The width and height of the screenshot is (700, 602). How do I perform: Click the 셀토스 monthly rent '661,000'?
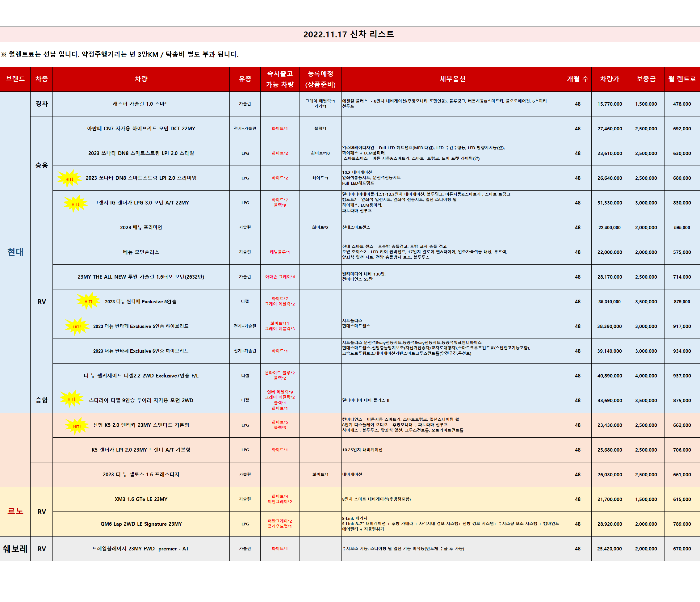(x=682, y=474)
